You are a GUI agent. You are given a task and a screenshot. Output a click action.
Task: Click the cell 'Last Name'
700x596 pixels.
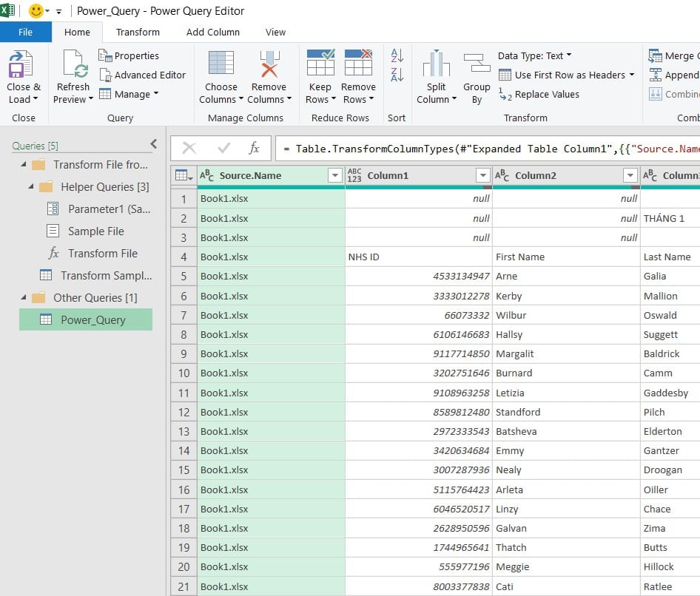(670, 257)
